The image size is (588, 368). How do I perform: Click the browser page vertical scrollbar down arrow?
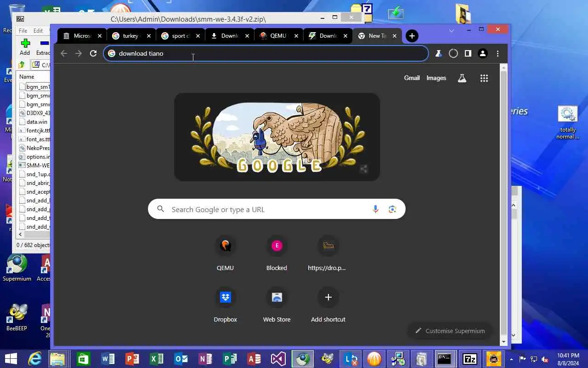pos(504,342)
